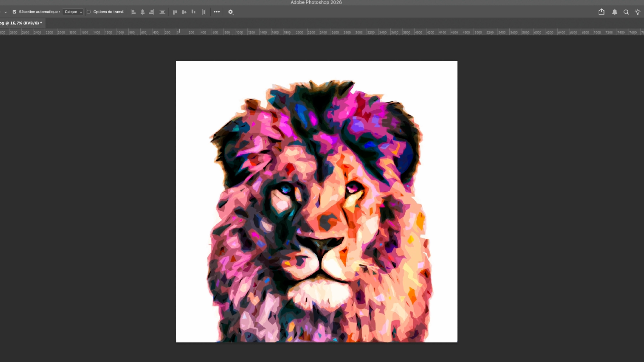Click the align right edges icon

(152, 12)
